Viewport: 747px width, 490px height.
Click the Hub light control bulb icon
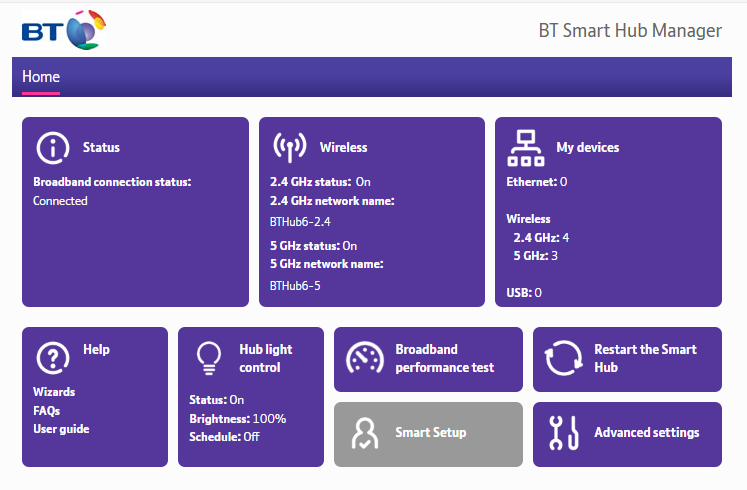209,358
